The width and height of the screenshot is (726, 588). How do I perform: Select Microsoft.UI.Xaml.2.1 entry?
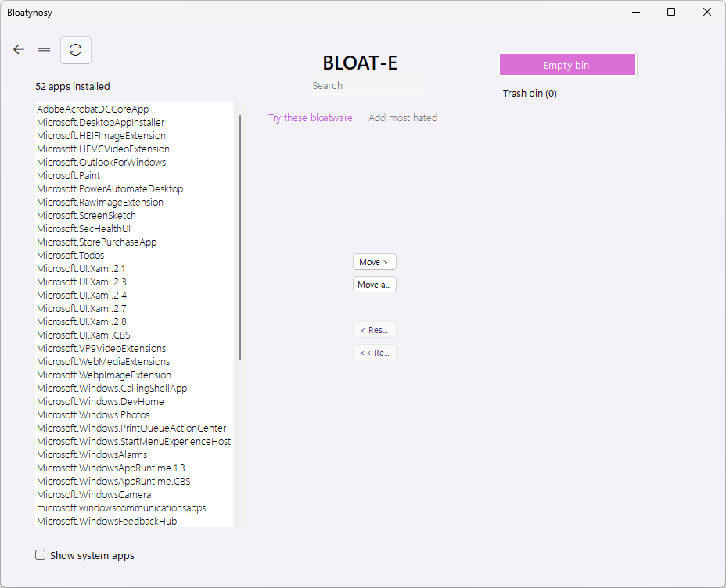coord(135,268)
